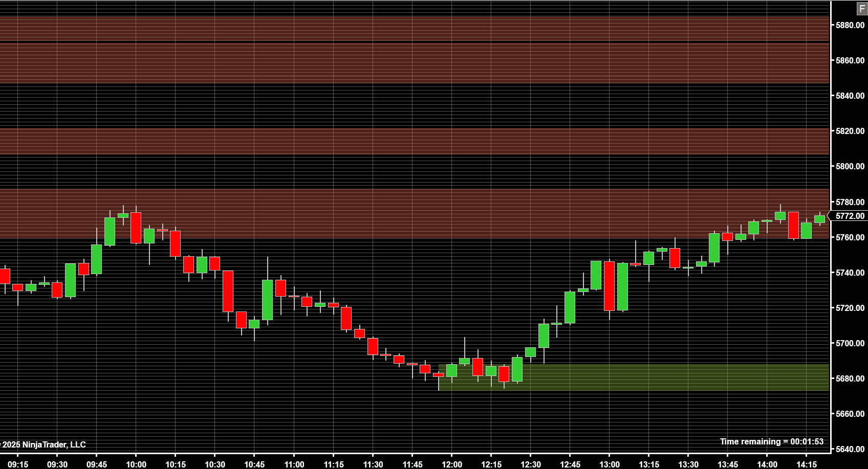The height and width of the screenshot is (469, 868).
Task: Click the 5880.00 price axis label
Action: pos(850,25)
